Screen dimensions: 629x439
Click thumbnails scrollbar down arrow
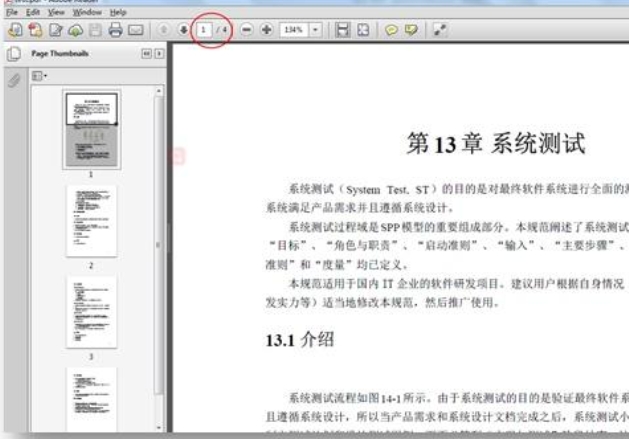[x=159, y=428]
